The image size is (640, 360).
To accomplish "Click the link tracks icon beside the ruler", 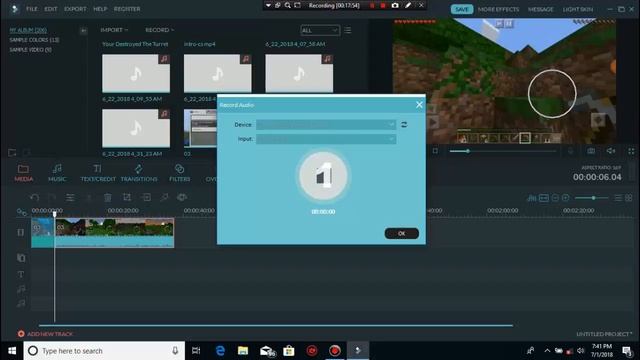I will click(x=21, y=212).
